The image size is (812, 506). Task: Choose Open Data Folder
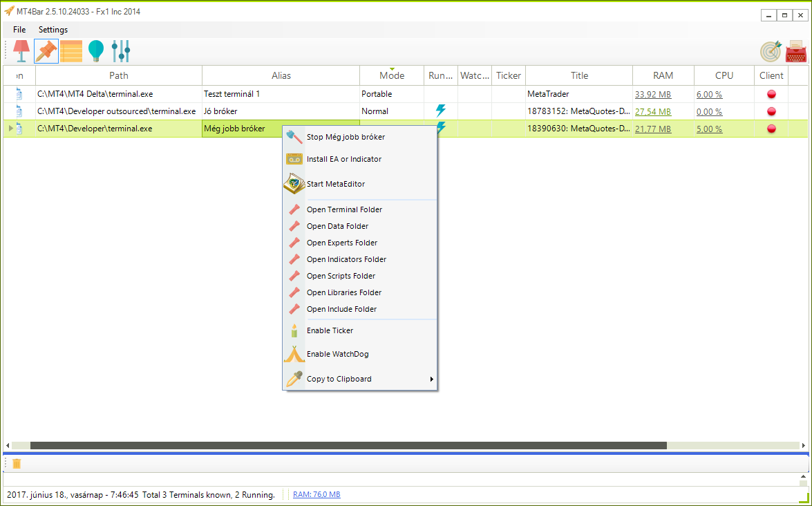click(360, 226)
